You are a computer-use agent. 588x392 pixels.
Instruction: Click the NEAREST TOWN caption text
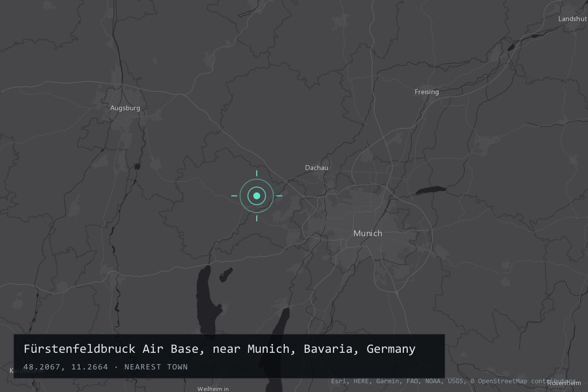click(x=156, y=367)
